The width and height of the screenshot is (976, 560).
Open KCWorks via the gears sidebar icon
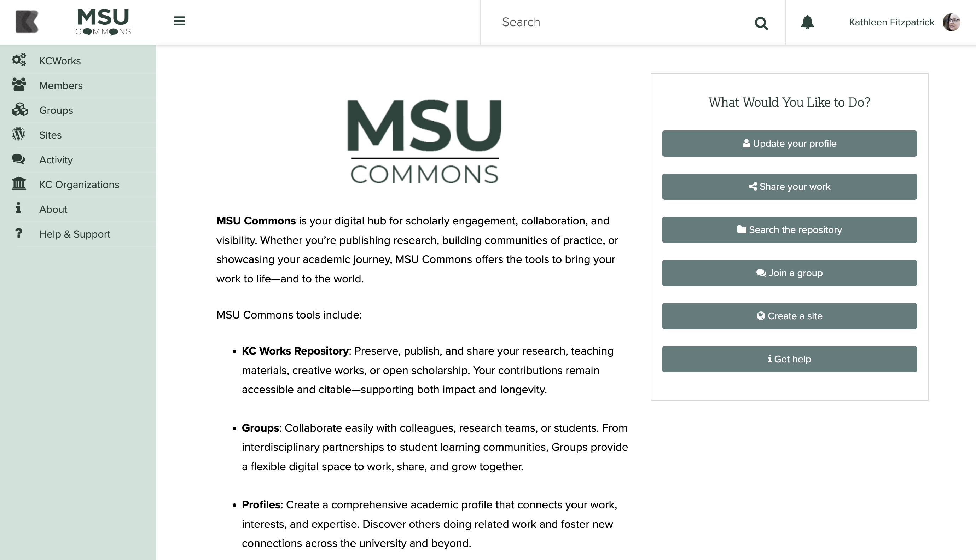[19, 60]
